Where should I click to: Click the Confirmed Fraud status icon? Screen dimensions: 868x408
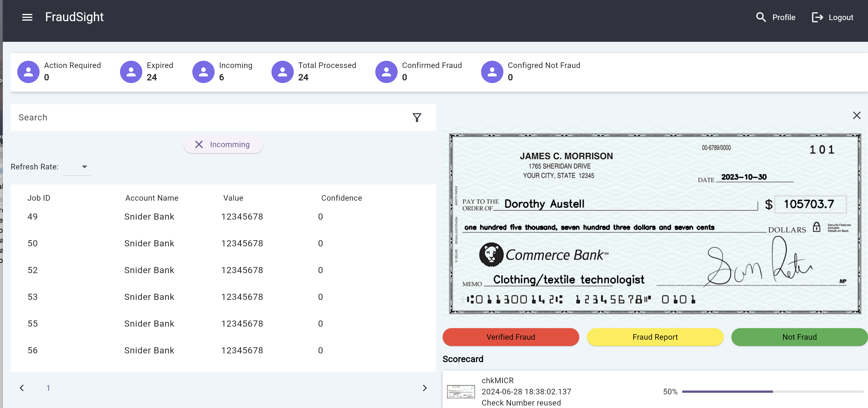point(387,71)
